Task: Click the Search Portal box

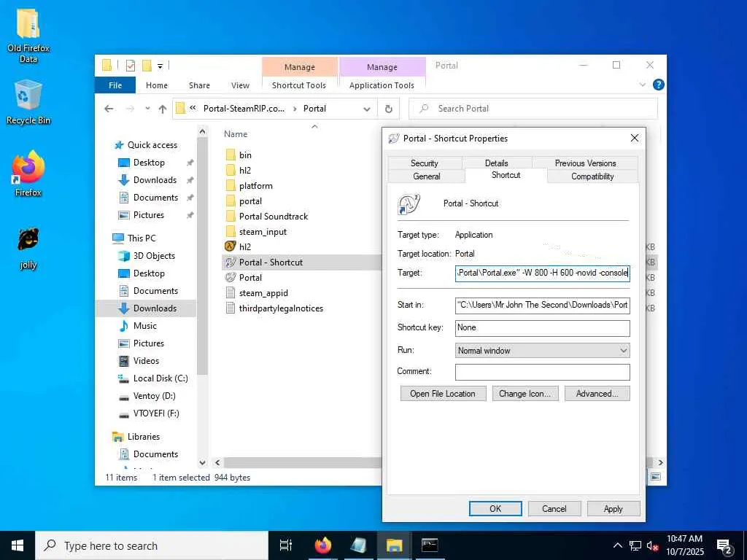Action: pos(533,109)
